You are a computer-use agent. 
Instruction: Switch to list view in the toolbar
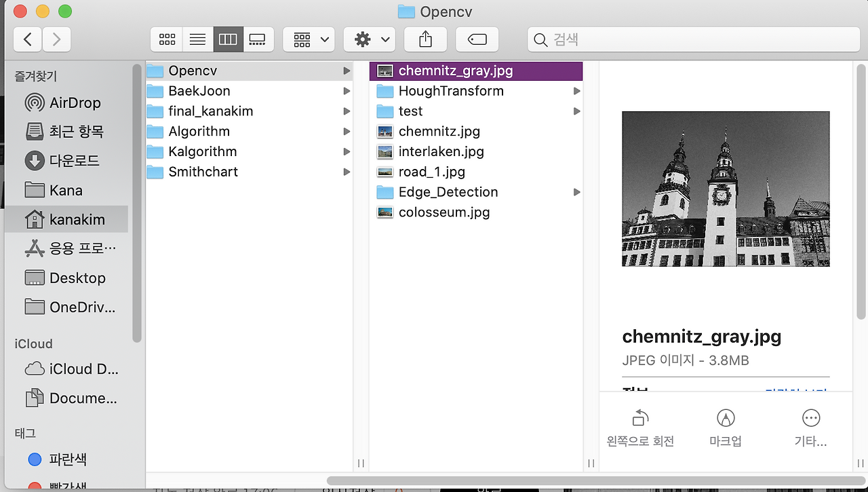click(x=197, y=39)
